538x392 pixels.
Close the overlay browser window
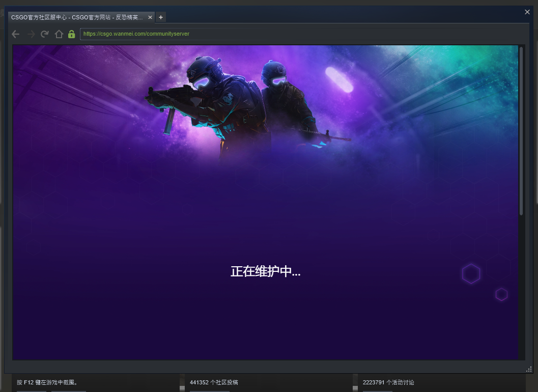click(x=527, y=12)
